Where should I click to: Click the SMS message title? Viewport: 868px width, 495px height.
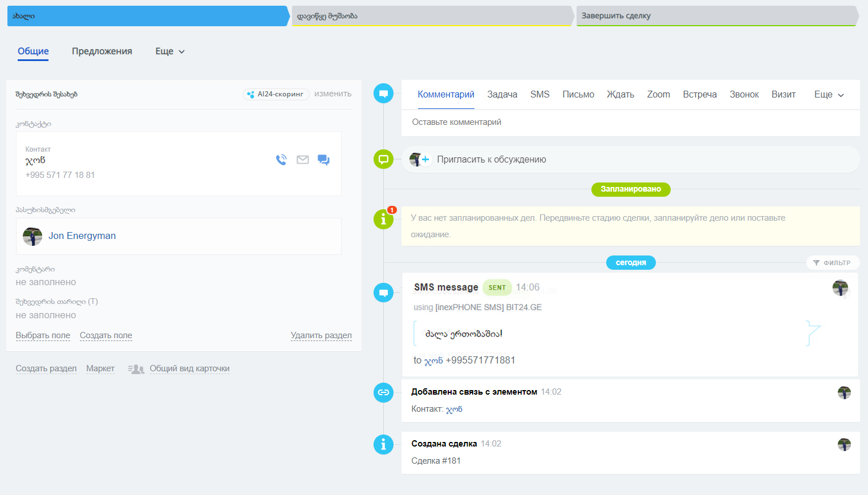click(x=446, y=287)
